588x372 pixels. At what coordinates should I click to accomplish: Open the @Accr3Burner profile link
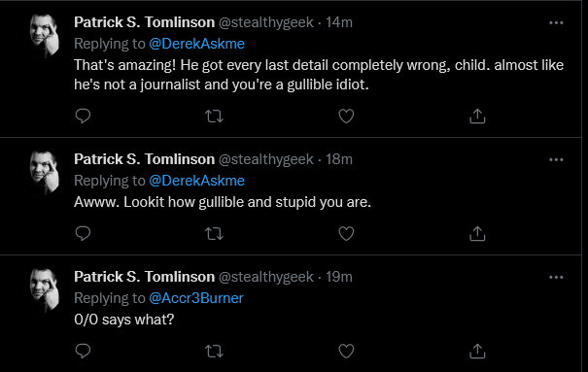pyautogui.click(x=196, y=298)
